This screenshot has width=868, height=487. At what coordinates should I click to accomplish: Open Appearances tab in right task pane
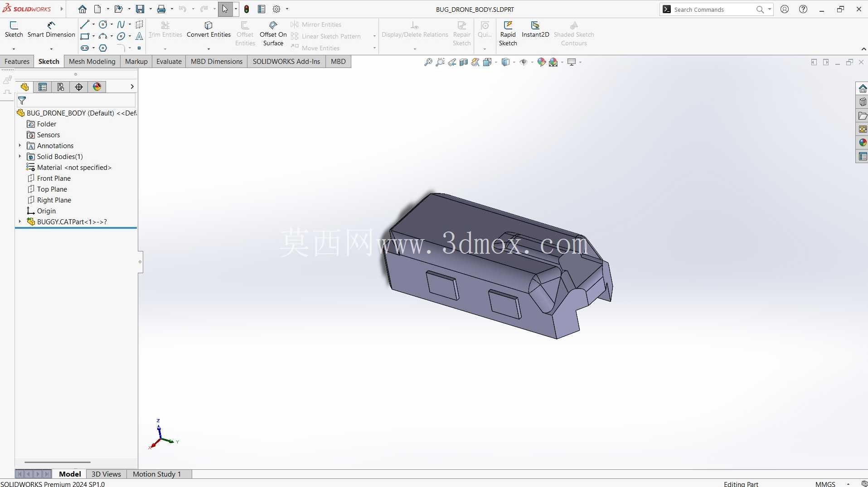862,143
